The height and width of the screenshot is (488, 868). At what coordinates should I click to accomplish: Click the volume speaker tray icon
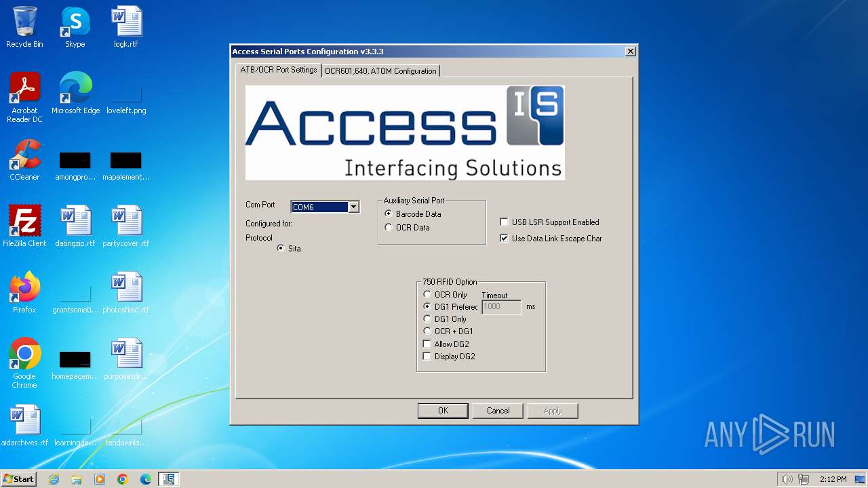tap(787, 479)
